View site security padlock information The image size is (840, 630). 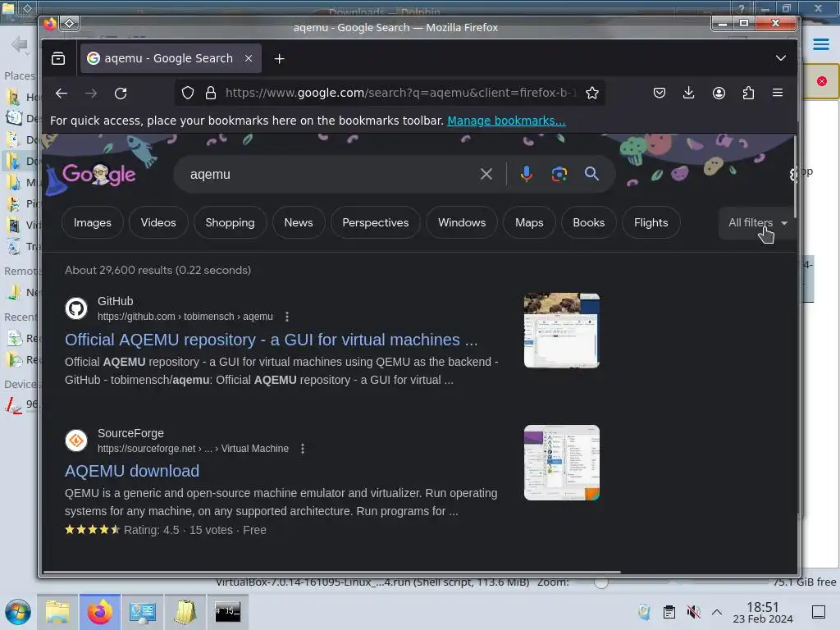[x=211, y=94]
